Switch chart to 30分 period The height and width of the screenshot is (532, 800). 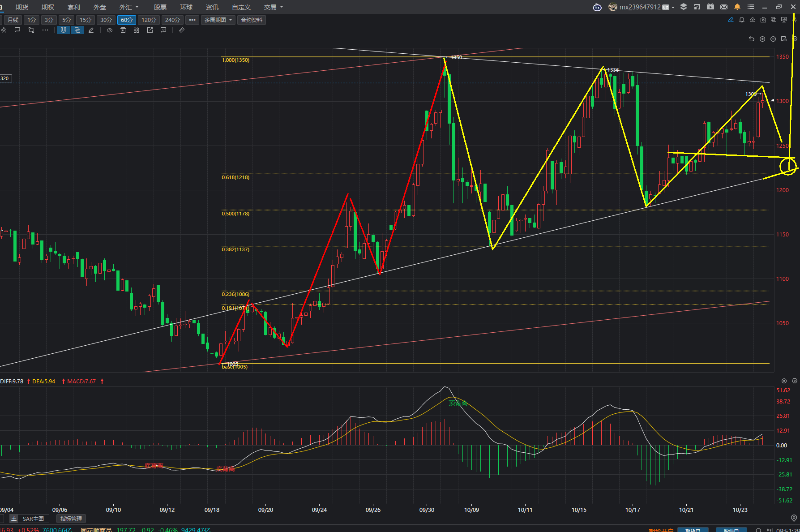tap(106, 20)
